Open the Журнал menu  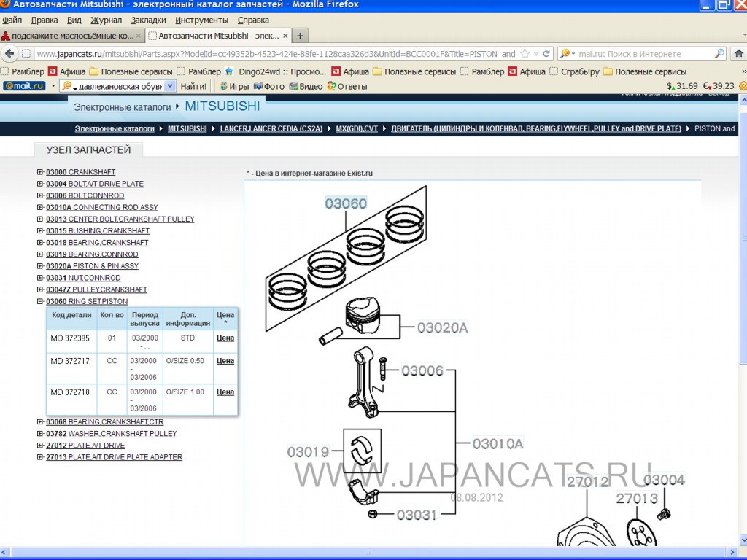107,20
